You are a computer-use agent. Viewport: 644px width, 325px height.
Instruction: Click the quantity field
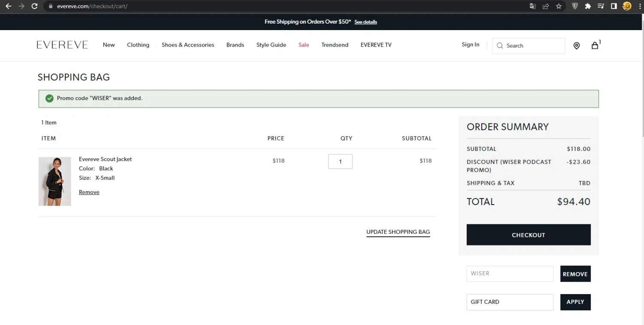[340, 162]
